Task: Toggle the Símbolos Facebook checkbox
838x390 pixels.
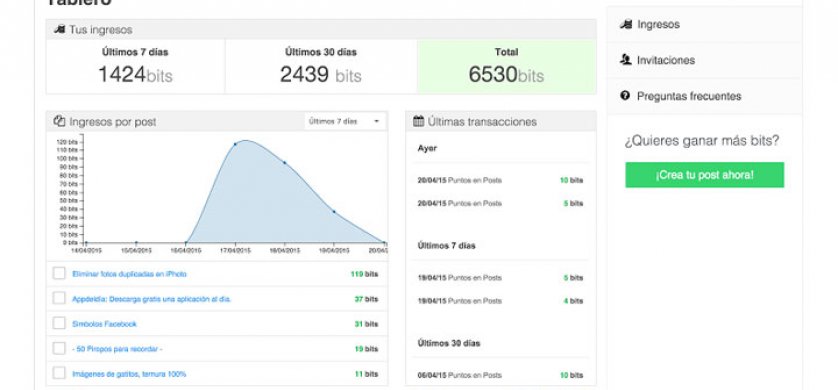Action: tap(59, 323)
